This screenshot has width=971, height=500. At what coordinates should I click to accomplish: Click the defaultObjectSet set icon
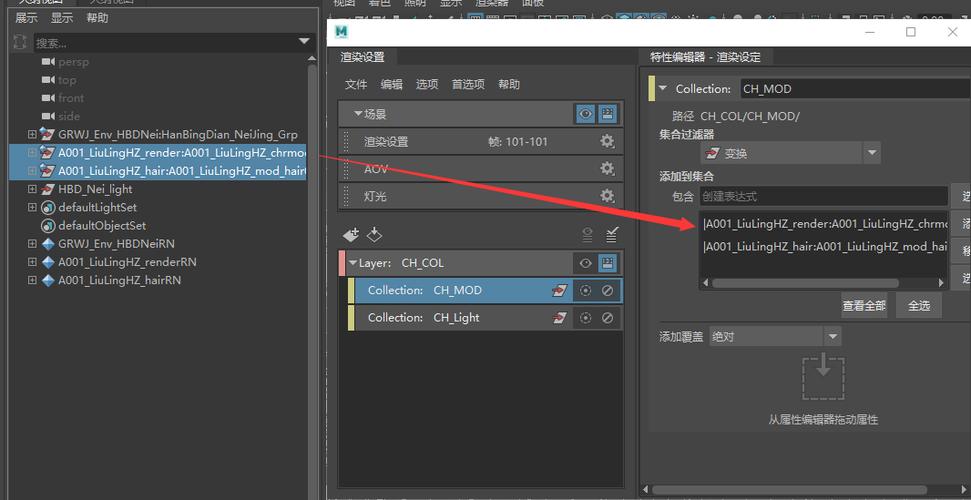[x=48, y=226]
